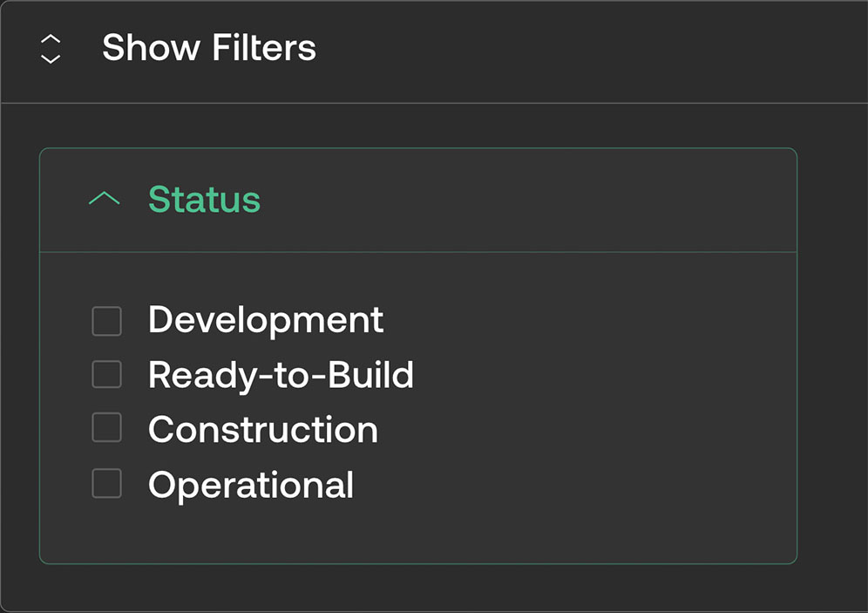Check the Development checkbox
Image resolution: width=868 pixels, height=613 pixels.
point(106,321)
